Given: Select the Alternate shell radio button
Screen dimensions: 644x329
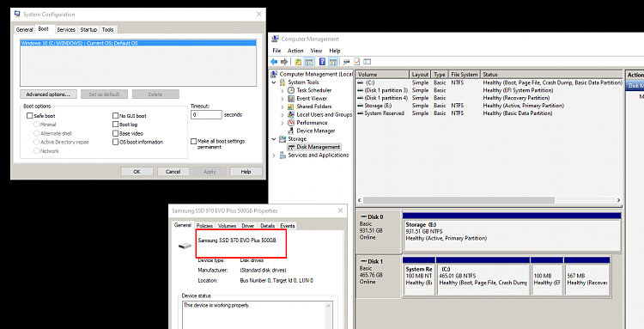Looking at the screenshot, I should click(x=37, y=133).
